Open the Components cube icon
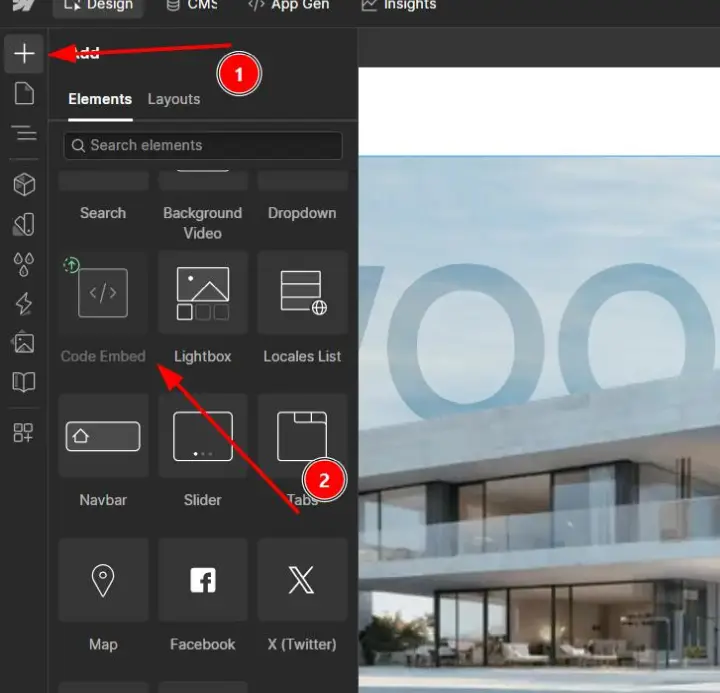 click(x=24, y=184)
